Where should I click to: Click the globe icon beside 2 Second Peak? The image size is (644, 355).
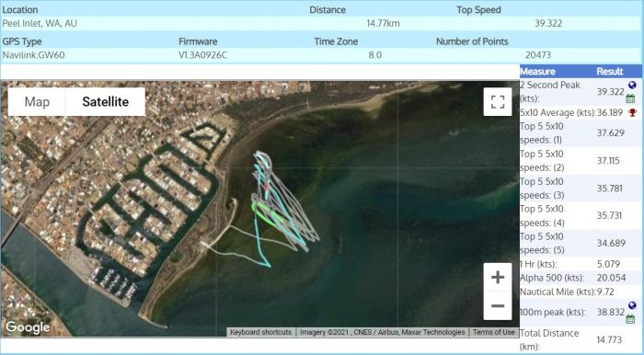coord(632,85)
